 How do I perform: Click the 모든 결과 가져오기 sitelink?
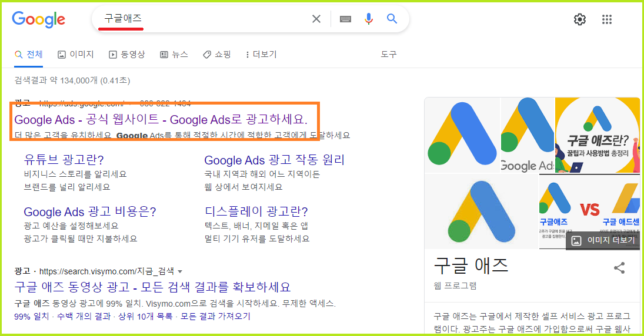[x=215, y=316]
